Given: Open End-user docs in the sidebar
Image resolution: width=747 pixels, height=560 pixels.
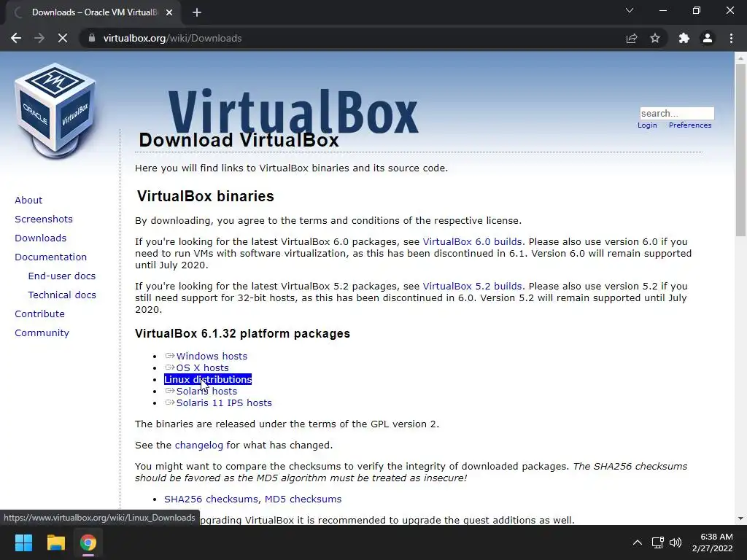Looking at the screenshot, I should 62,276.
